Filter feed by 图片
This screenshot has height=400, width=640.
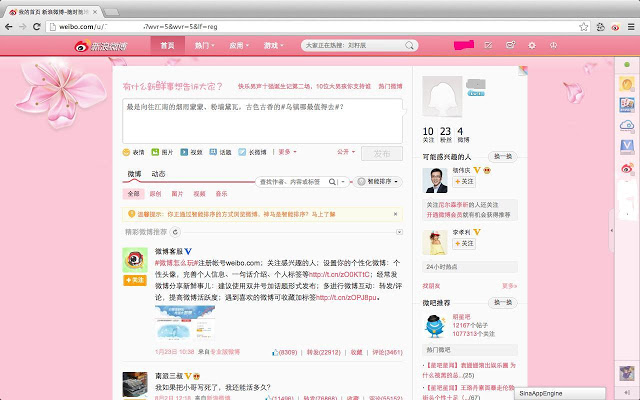click(x=177, y=194)
